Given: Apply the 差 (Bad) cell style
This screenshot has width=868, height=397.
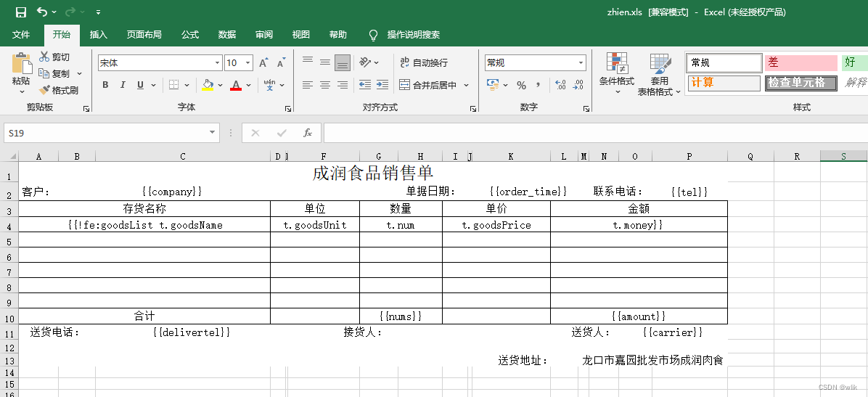Looking at the screenshot, I should point(801,62).
